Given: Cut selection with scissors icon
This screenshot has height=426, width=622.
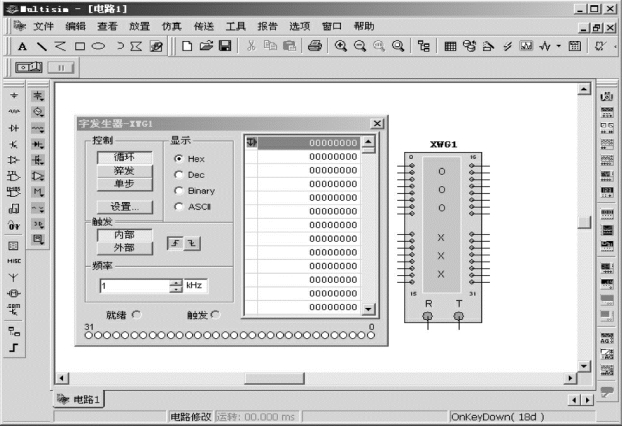Looking at the screenshot, I should pos(251,46).
